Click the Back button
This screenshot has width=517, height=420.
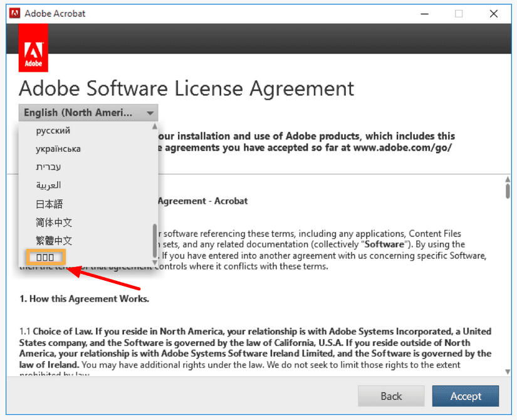[391, 396]
